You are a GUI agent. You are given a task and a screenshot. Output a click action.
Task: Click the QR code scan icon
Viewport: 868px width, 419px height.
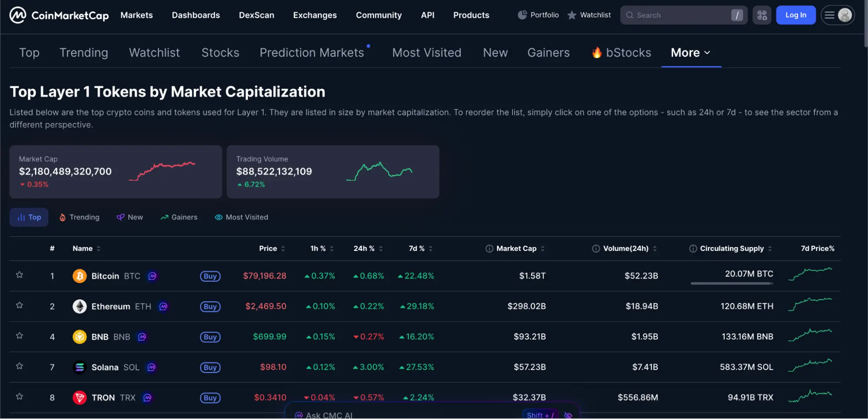coord(762,15)
